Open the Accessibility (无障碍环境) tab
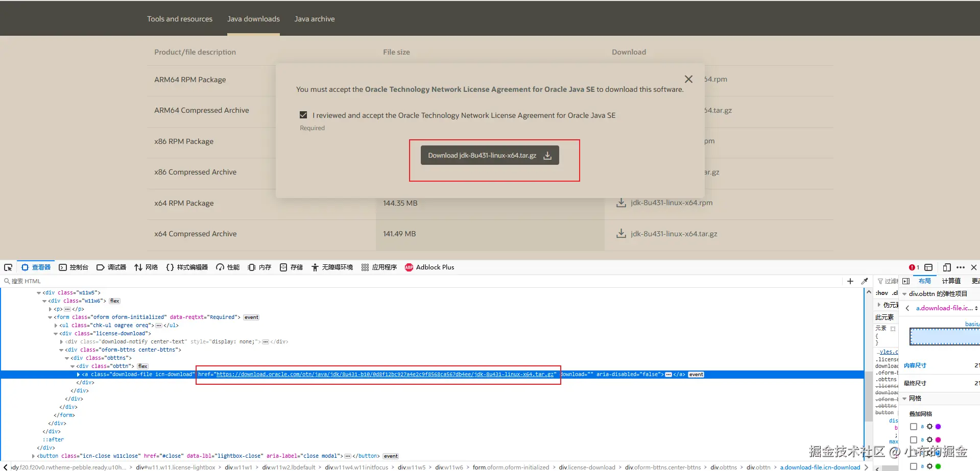980x471 pixels. [x=332, y=267]
